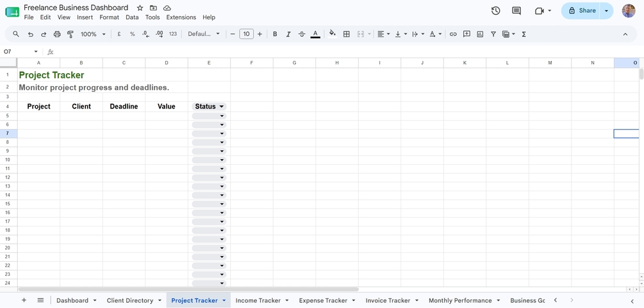Click the Meet video camera icon
Screen dimensions: 644x308
tap(540, 11)
